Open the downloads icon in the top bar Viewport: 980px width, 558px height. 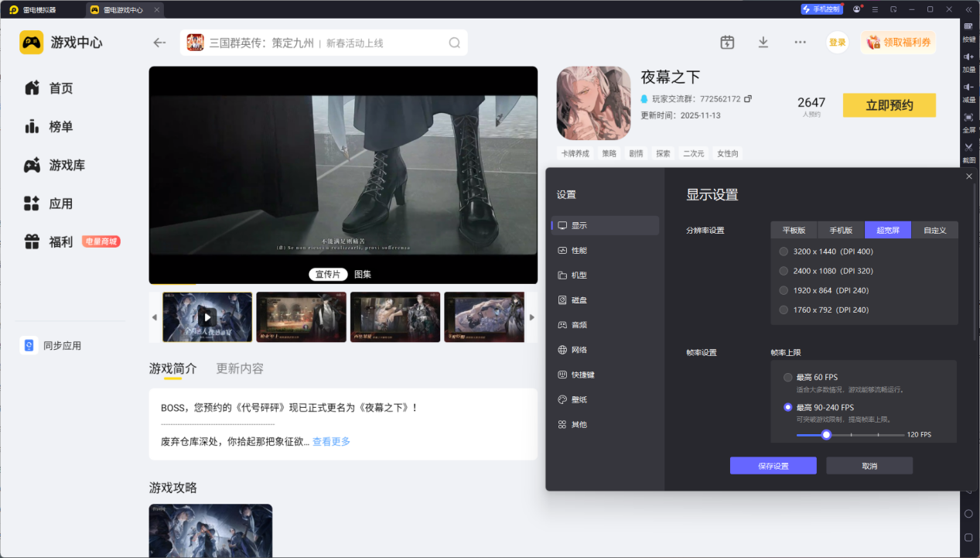(763, 43)
